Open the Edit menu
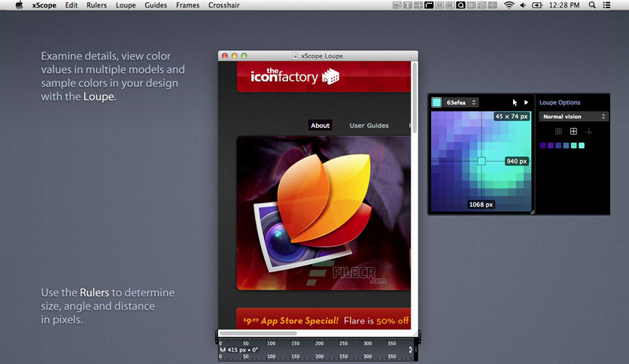The image size is (629, 364). pyautogui.click(x=71, y=5)
